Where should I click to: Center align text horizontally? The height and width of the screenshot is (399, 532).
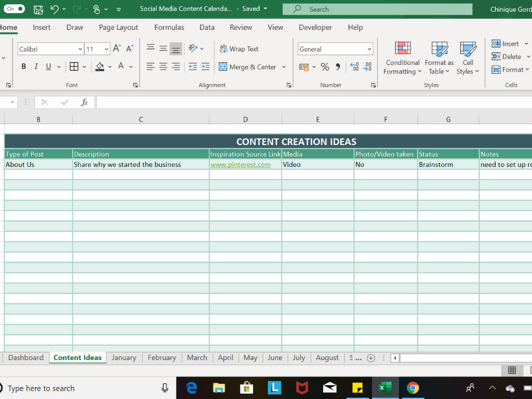click(163, 66)
